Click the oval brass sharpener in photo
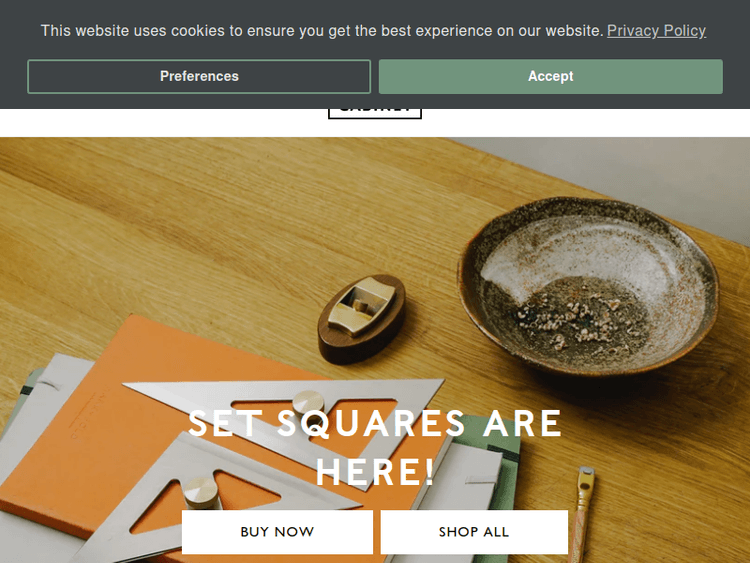 pyautogui.click(x=362, y=317)
